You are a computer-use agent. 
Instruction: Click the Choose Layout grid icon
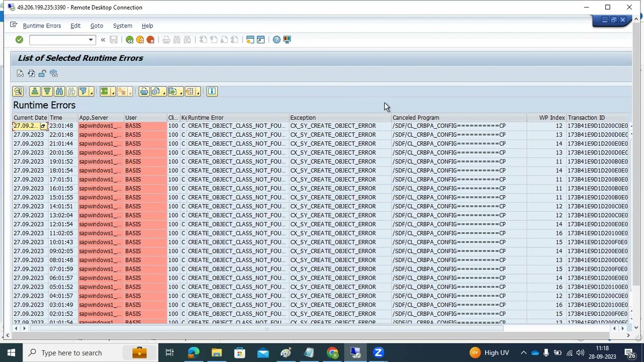point(189,92)
